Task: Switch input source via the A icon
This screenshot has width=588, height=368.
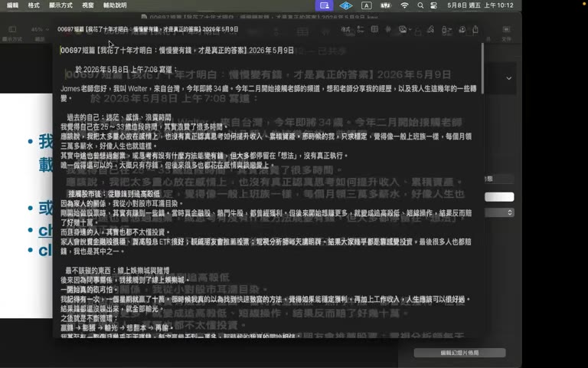Action: (367, 5)
